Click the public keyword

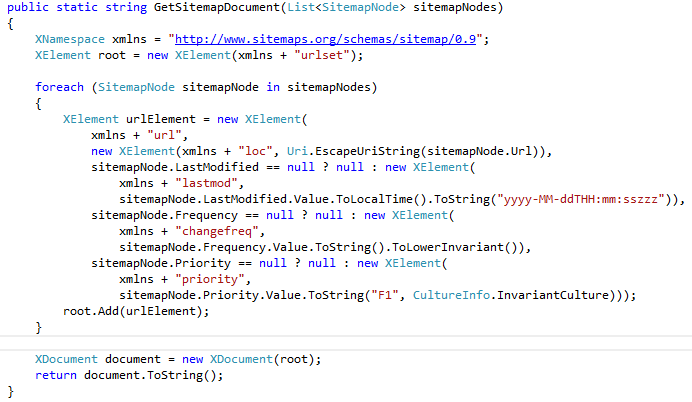28,8
